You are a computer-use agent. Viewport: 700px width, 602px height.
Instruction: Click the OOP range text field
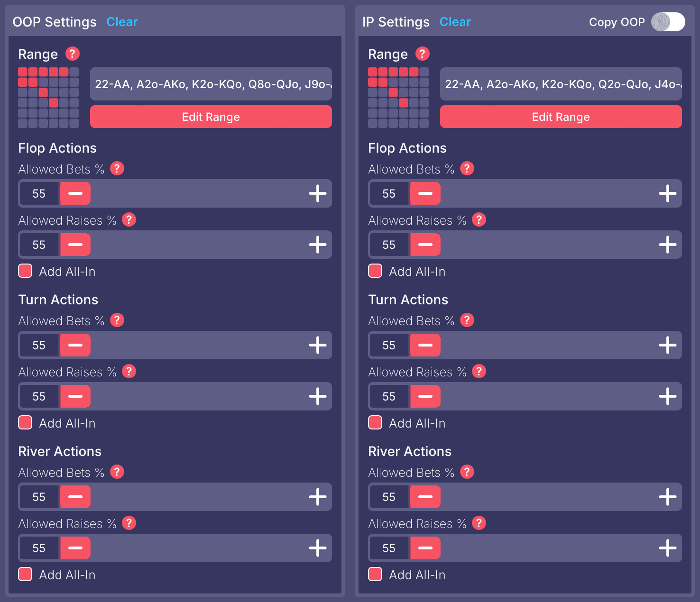point(211,84)
